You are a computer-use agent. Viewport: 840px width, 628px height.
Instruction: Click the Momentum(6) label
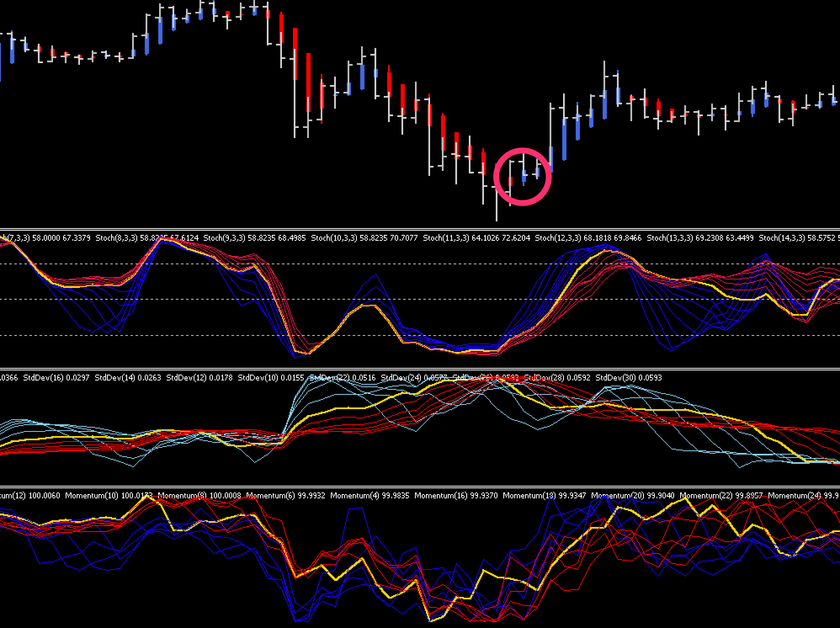pyautogui.click(x=271, y=495)
